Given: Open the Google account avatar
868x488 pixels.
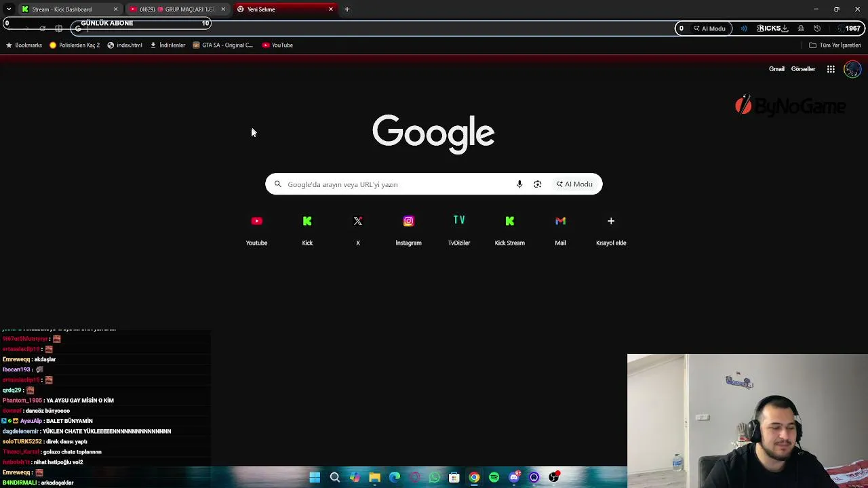Looking at the screenshot, I should click(852, 69).
